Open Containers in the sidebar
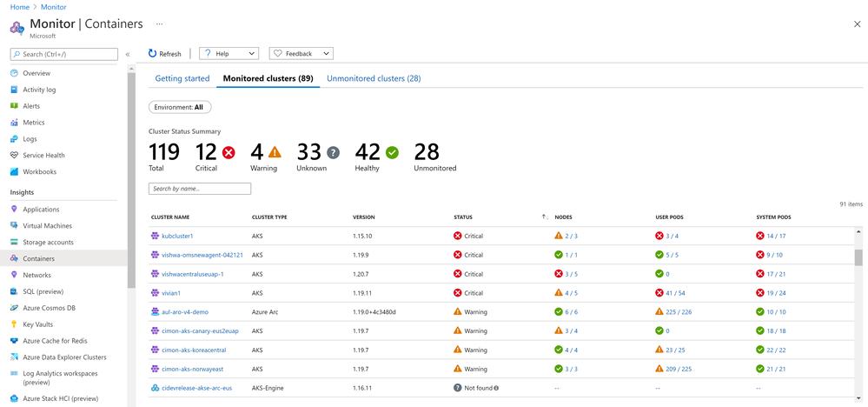This screenshot has height=407, width=868. (39, 258)
